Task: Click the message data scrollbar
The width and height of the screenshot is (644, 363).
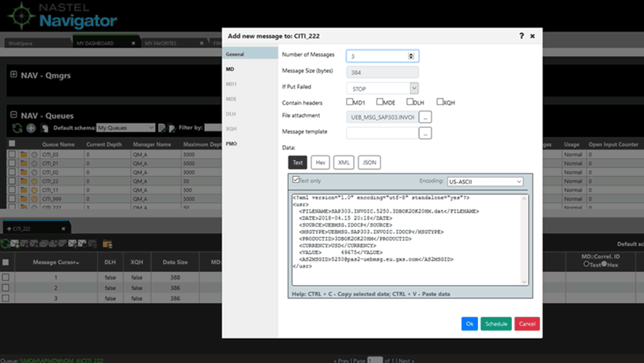Action: pyautogui.click(x=524, y=240)
